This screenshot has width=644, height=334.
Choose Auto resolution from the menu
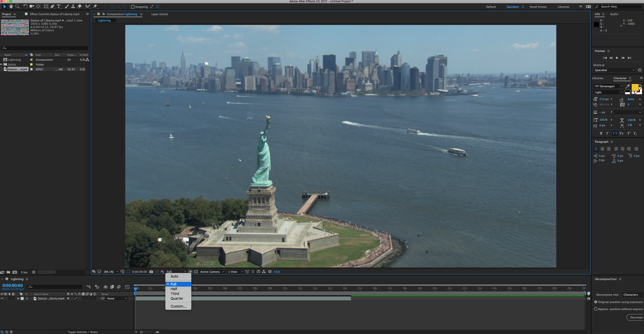click(178, 276)
